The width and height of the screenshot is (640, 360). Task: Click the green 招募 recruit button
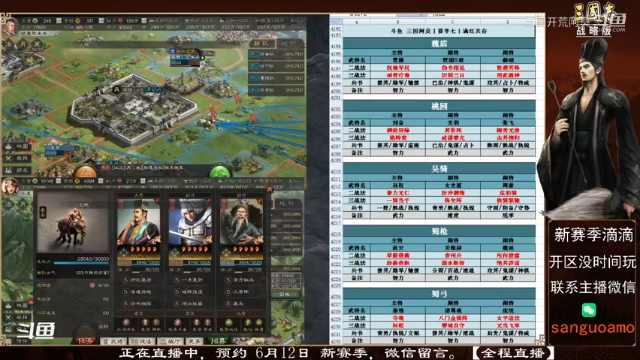pos(218,341)
